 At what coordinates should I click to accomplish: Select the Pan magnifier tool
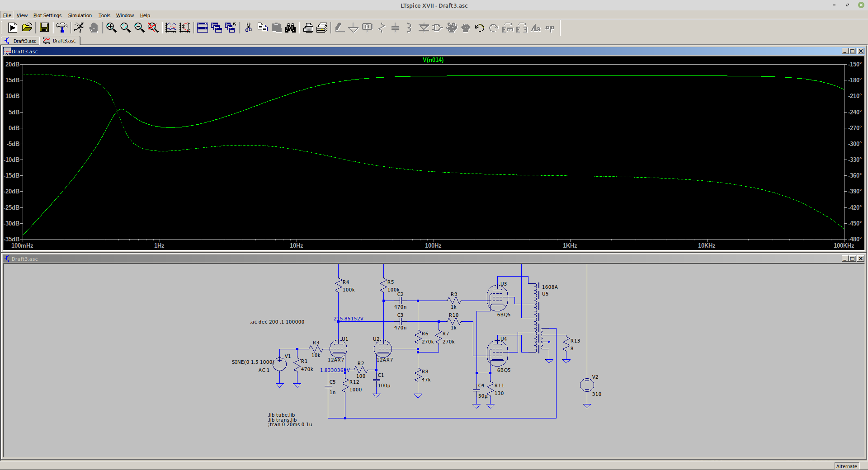pyautogui.click(x=125, y=28)
